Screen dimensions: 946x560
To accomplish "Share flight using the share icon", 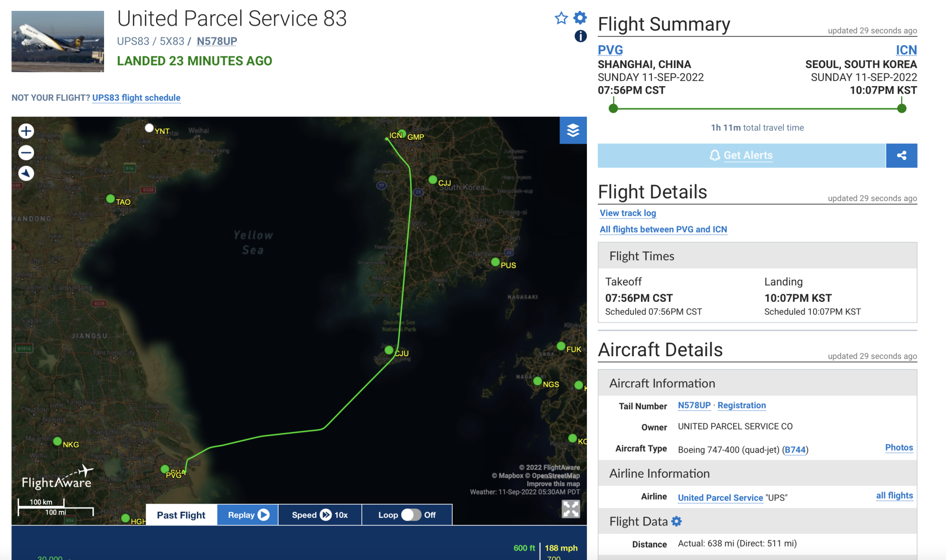I will (x=901, y=155).
